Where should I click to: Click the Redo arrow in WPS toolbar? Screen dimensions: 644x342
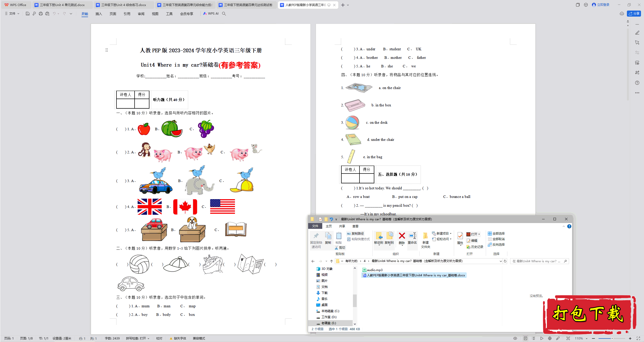click(x=65, y=14)
